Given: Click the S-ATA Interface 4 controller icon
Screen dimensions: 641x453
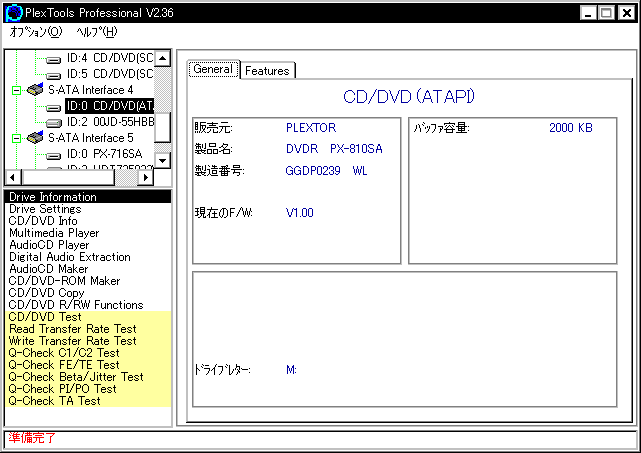Looking at the screenshot, I should 35,90.
